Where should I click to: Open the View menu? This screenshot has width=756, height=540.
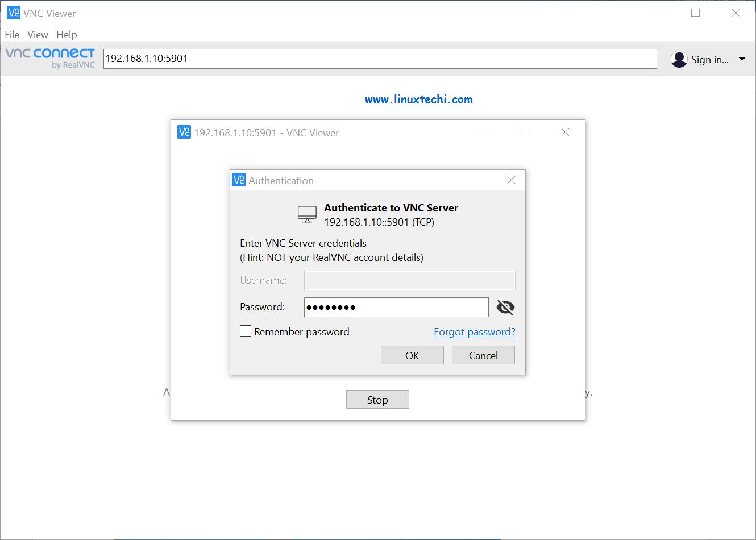point(37,34)
